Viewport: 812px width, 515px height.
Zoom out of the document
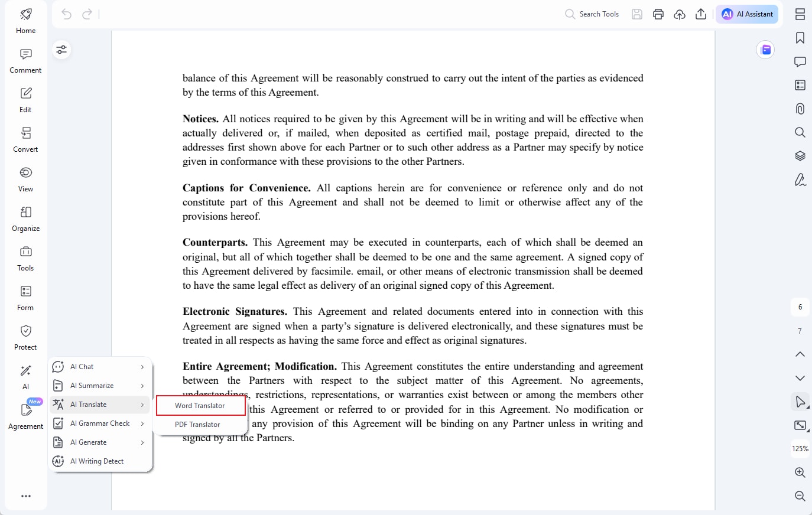click(800, 496)
